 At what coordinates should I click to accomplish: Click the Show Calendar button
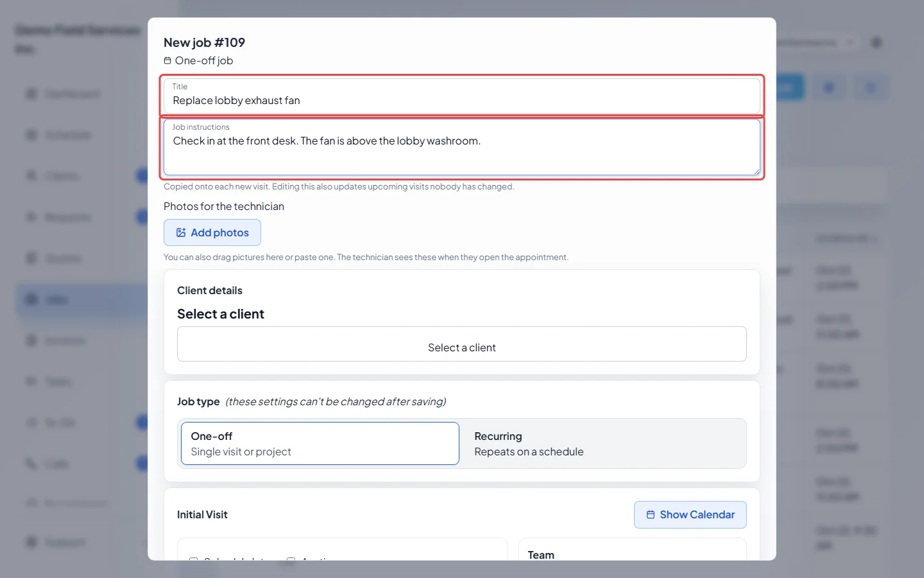[690, 514]
